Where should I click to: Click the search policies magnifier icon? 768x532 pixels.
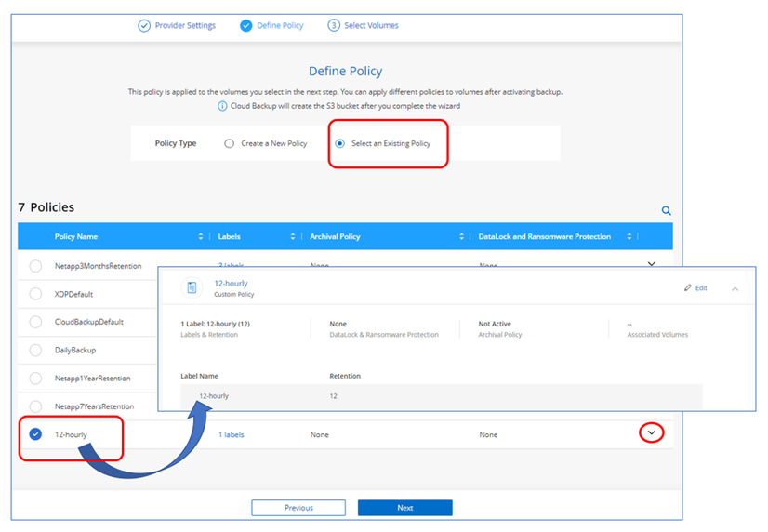[x=666, y=211]
